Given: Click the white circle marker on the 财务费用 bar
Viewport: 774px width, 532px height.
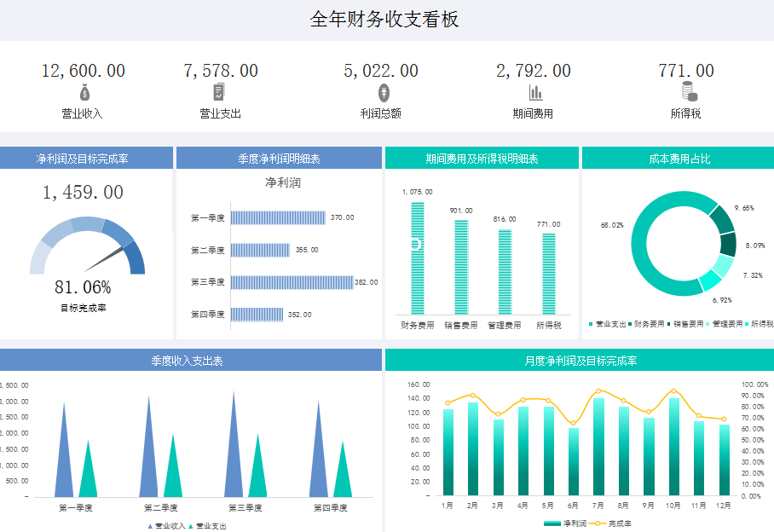Looking at the screenshot, I should (417, 245).
